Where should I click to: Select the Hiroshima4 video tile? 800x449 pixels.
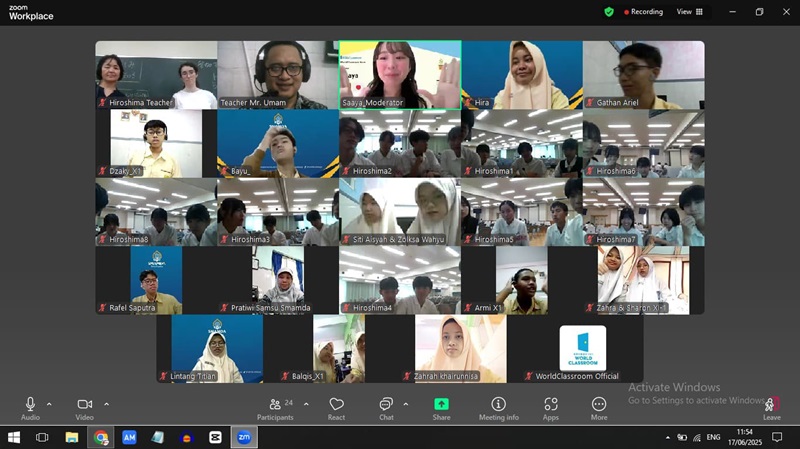pyautogui.click(x=400, y=280)
